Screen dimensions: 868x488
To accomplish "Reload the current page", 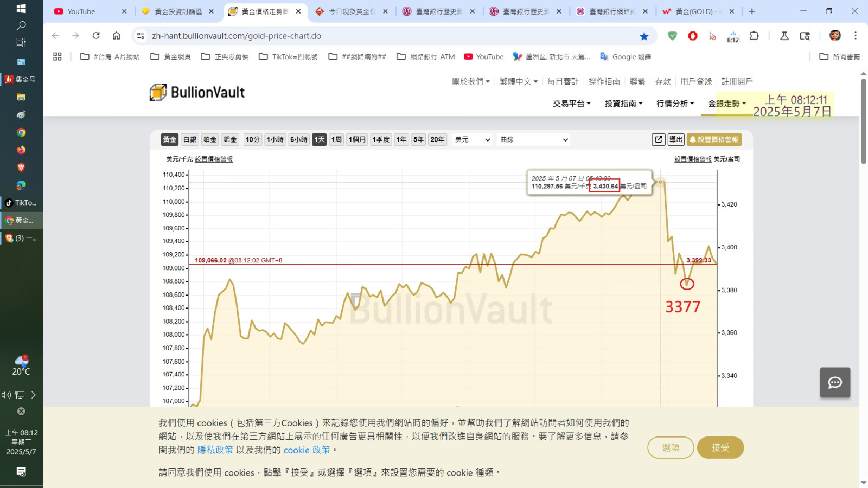I will tap(96, 36).
